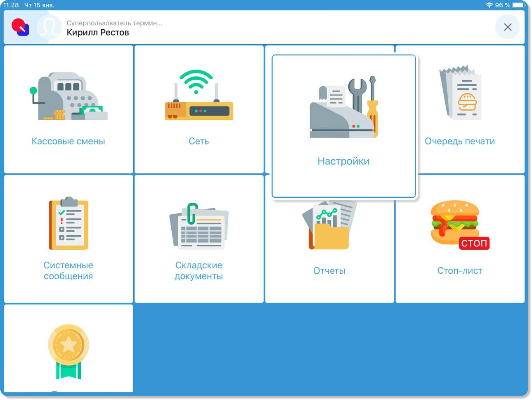
Task: Tap the Wi-Fi router icon for Сеть
Action: (x=199, y=96)
